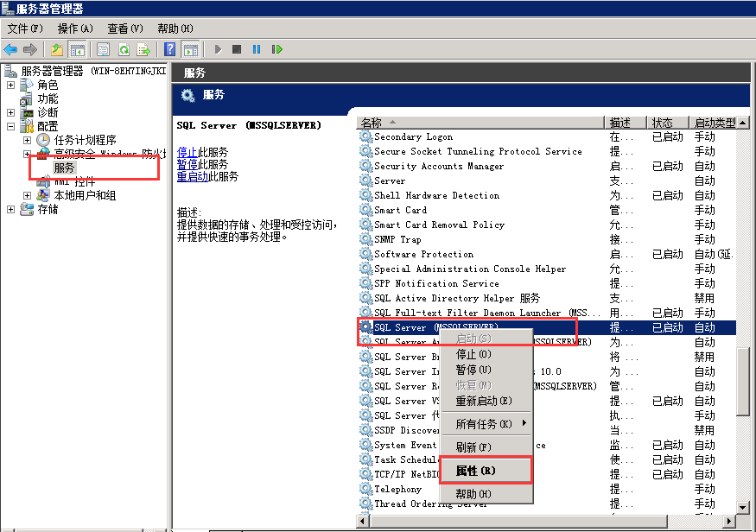Toggle the Show/Hide console tree icon
The width and height of the screenshot is (756, 532).
77,49
